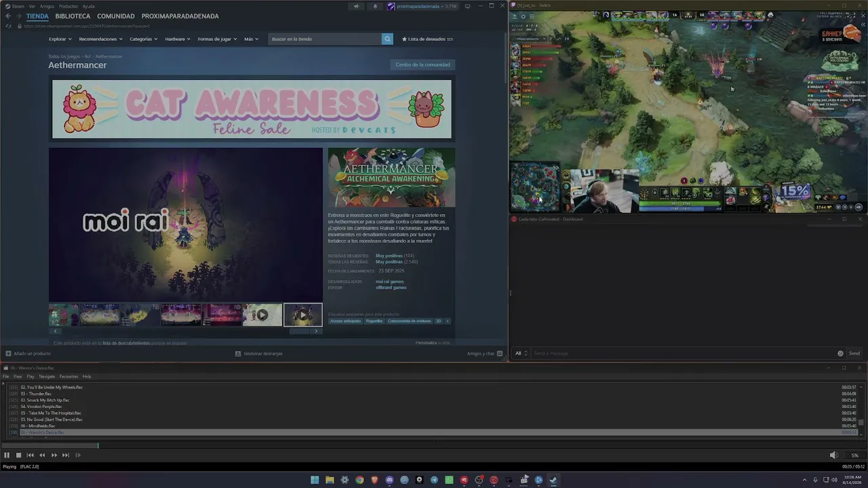
Task: Open the Productos menu in Steam
Action: [68, 6]
